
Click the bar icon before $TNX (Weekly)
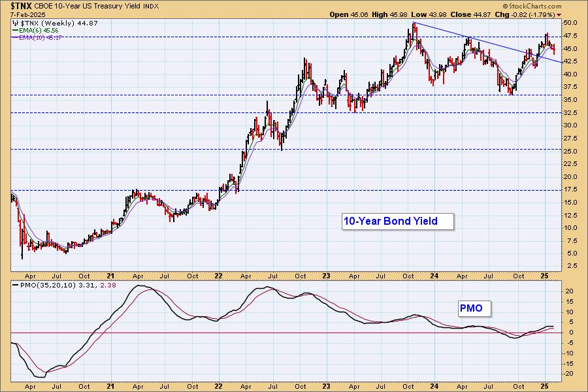pos(15,24)
